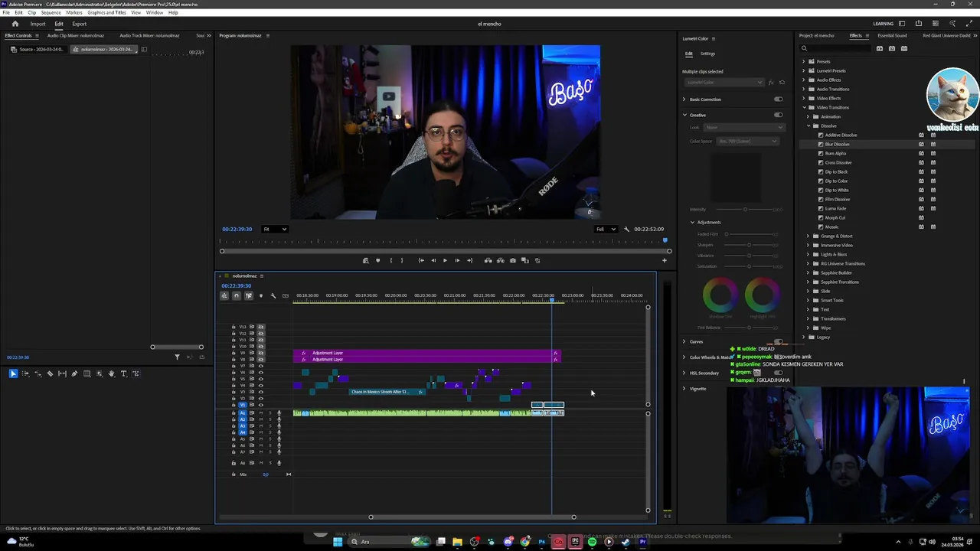The width and height of the screenshot is (980, 551).
Task: Select the Razor tool in the toolbox
Action: pyautogui.click(x=50, y=373)
